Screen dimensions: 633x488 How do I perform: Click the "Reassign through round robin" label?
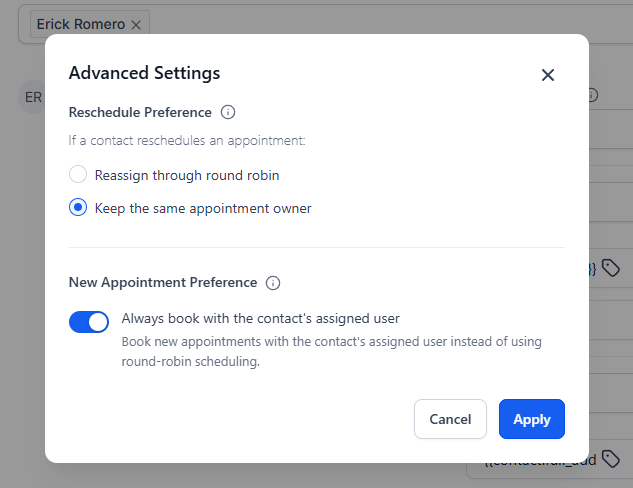(x=187, y=175)
